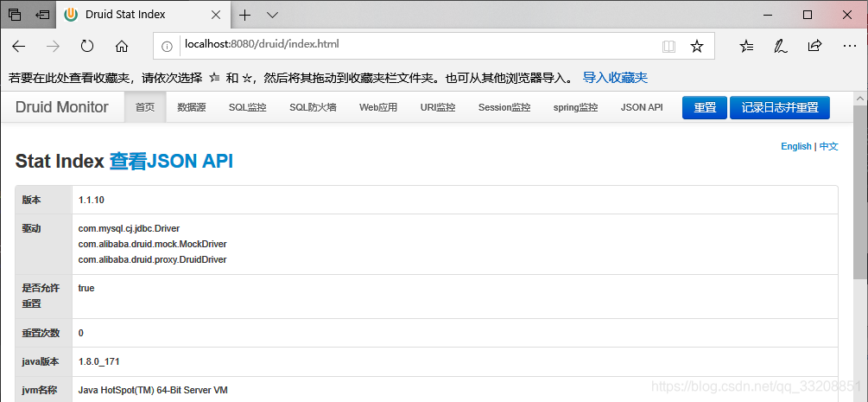Click 记录日志并重置 button
868x402 pixels.
[780, 107]
